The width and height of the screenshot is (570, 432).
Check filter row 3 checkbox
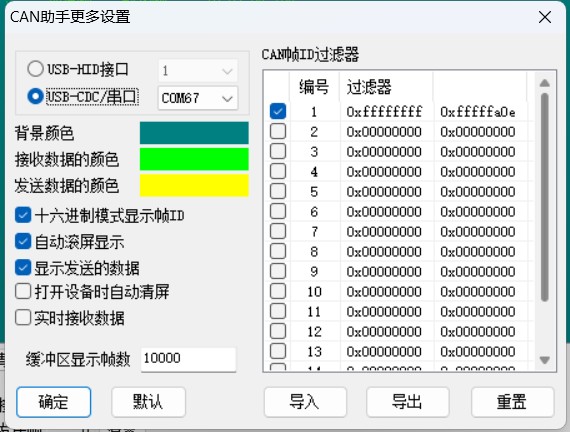click(278, 151)
